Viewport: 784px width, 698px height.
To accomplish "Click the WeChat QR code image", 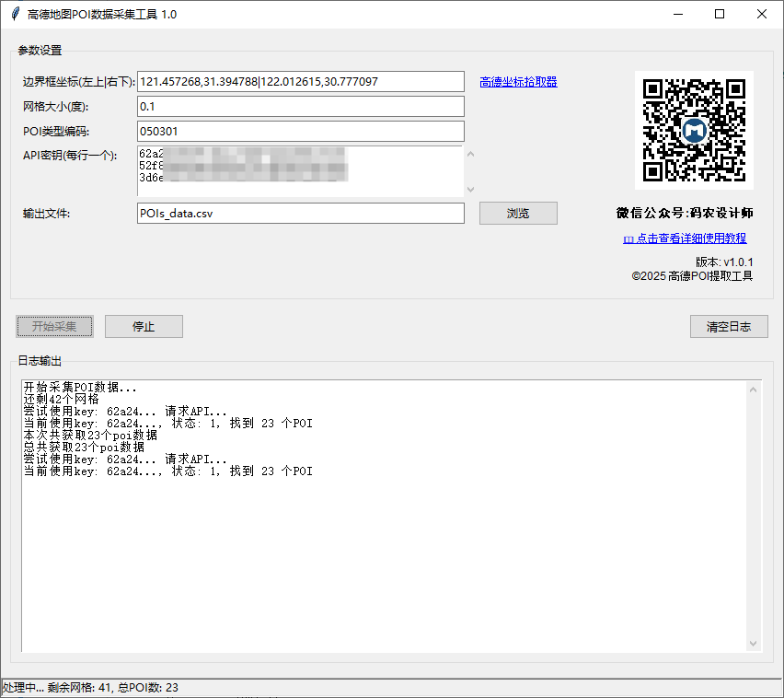I will point(694,130).
